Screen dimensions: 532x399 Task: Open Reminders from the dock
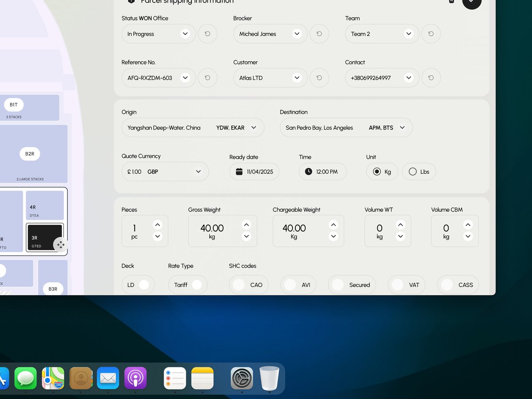coord(175,378)
